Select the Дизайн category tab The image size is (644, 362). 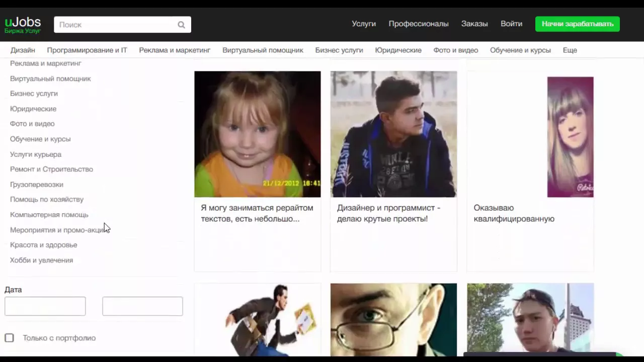(23, 50)
